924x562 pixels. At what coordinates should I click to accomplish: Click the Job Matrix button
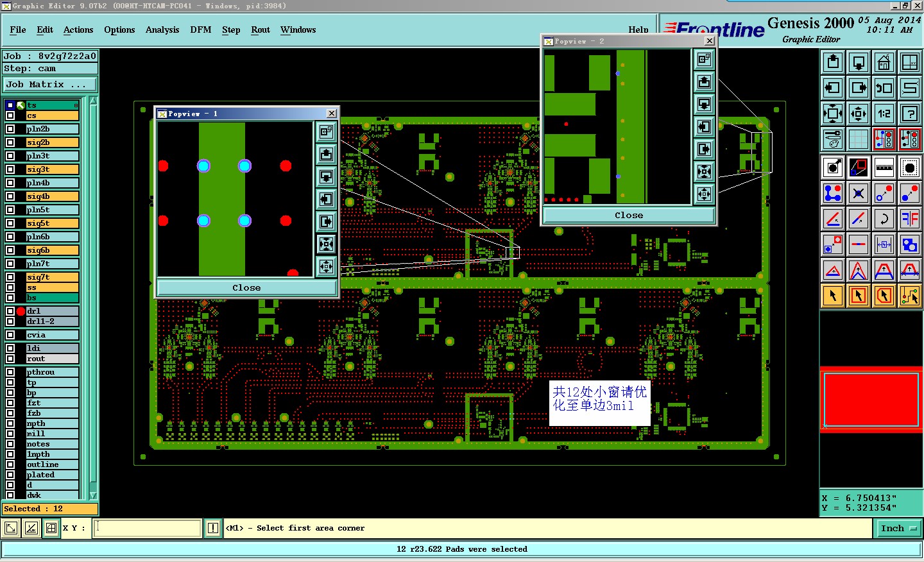[x=50, y=84]
